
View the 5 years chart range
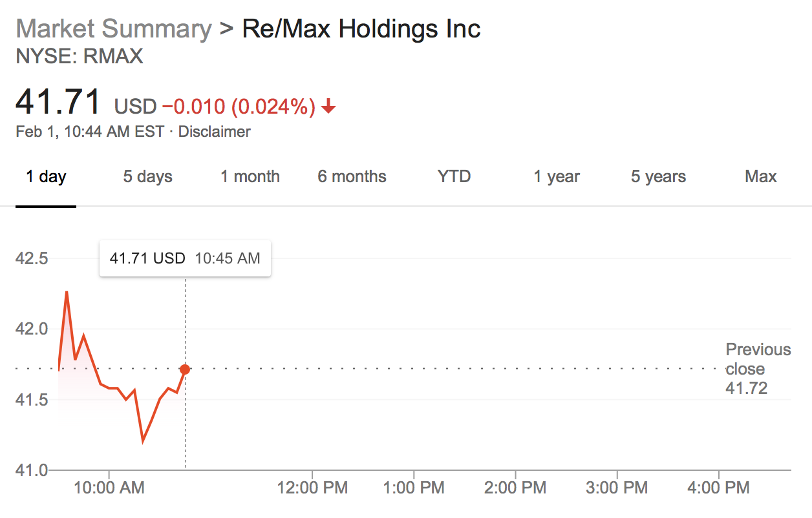click(658, 176)
